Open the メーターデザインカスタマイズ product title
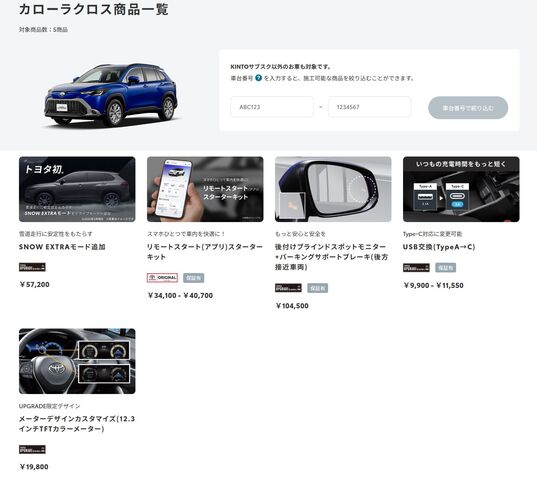 (77, 424)
